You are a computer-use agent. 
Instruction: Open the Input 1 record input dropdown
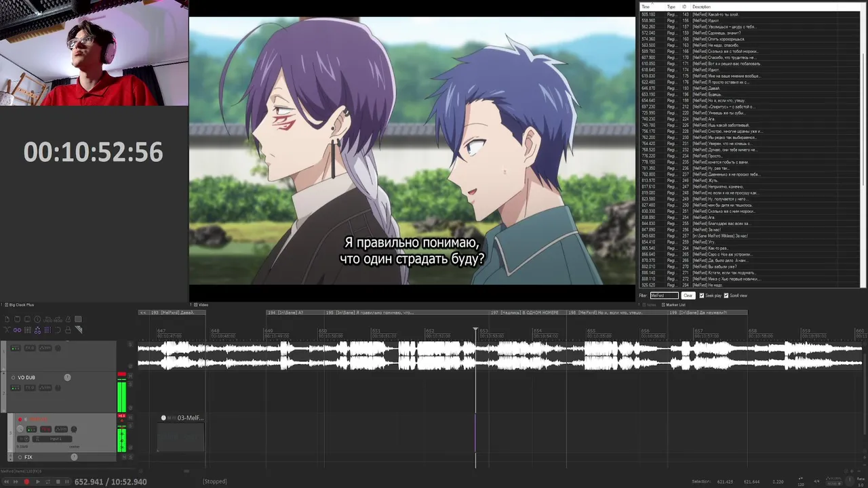[52, 439]
